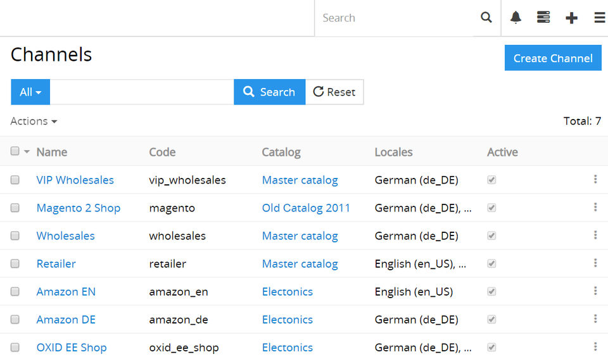Sort by the Code column header

[162, 152]
